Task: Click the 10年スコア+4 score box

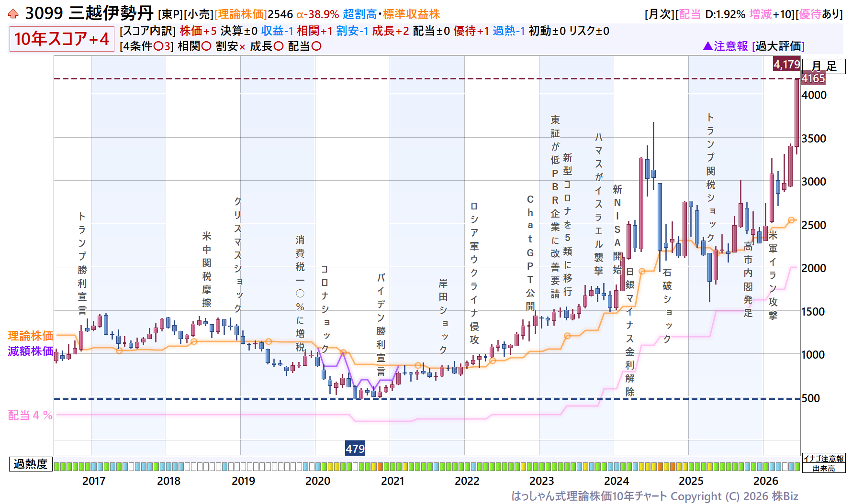Action: coord(62,39)
